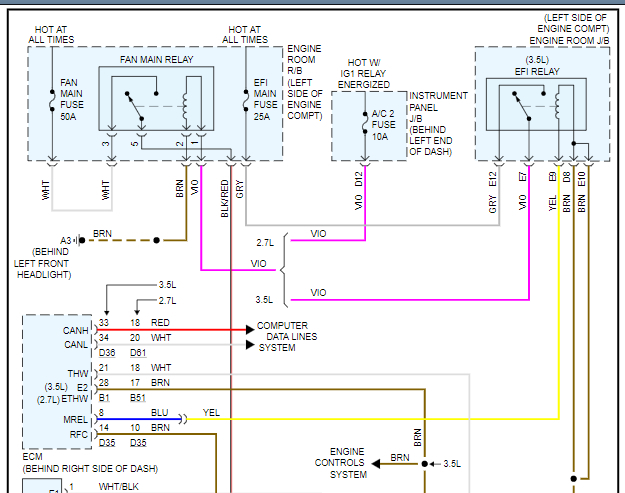Click the EFI relay switch contact symbol
Image resolution: width=625 pixels, height=493 pixels.
click(x=519, y=104)
